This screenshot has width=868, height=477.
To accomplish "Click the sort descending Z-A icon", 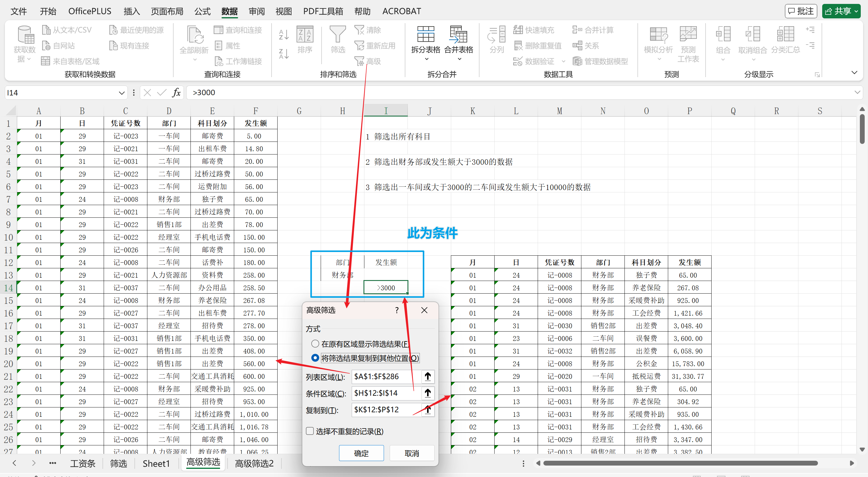I will tap(284, 53).
